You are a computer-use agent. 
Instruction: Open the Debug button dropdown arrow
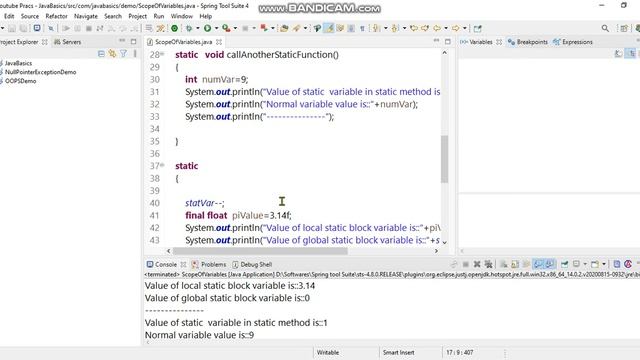198,28
